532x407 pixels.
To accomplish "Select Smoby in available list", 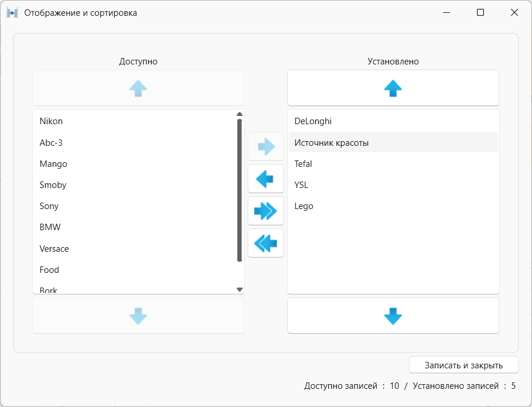I will (135, 185).
